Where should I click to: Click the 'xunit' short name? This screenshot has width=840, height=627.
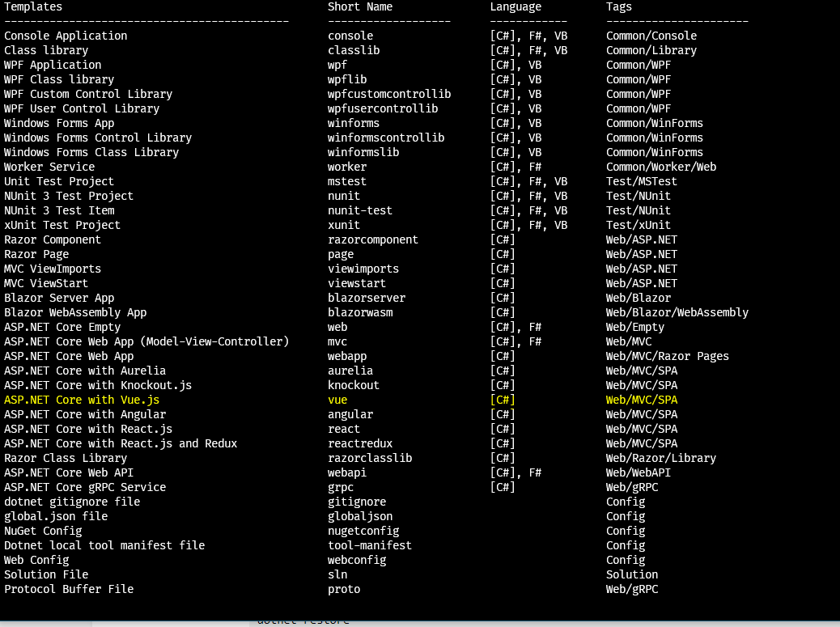click(344, 225)
